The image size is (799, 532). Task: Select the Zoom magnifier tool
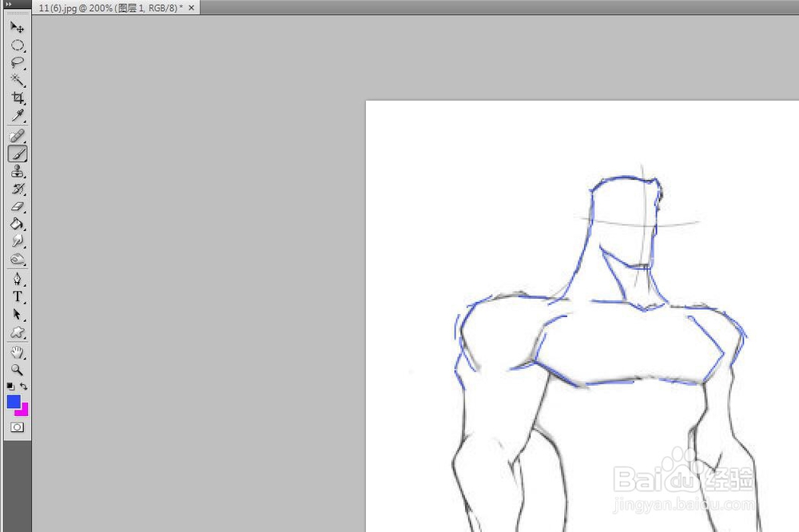(x=18, y=370)
